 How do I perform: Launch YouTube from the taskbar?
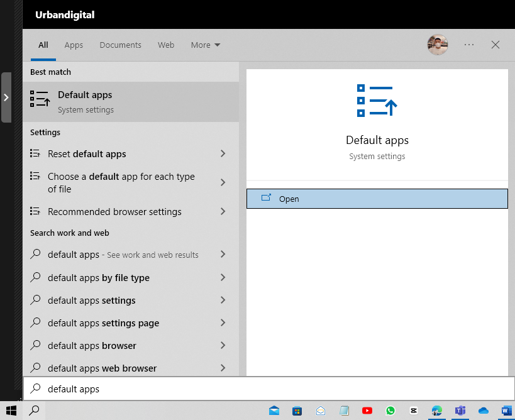click(367, 411)
